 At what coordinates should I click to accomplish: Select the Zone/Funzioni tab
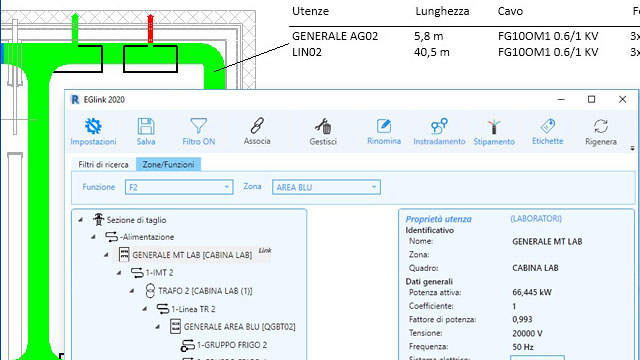pyautogui.click(x=168, y=164)
